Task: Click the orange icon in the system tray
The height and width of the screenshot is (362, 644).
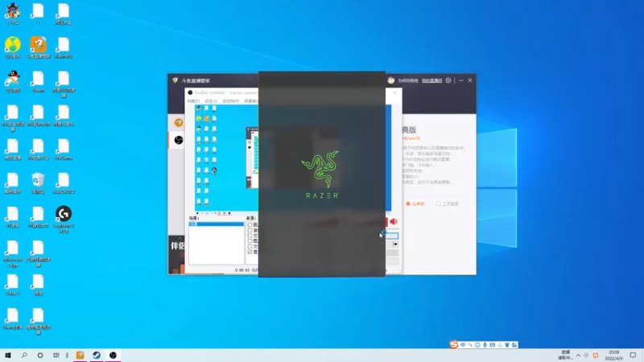Action: [596, 356]
